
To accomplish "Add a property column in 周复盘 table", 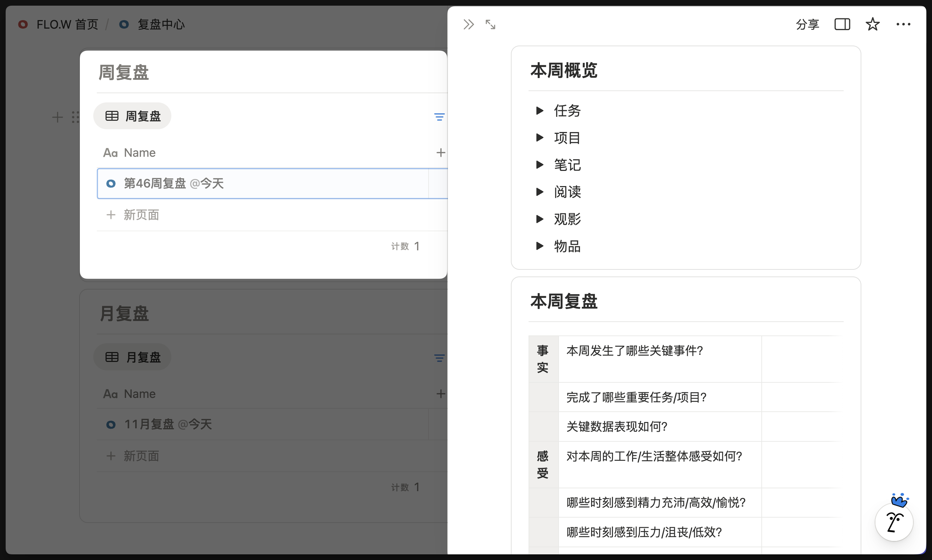I will coord(441,153).
